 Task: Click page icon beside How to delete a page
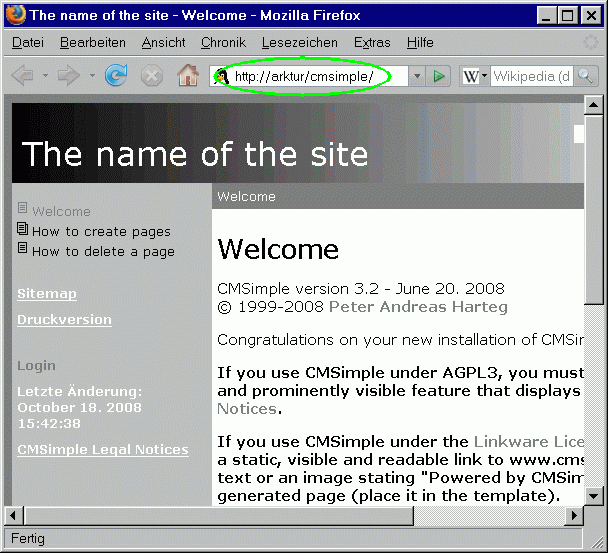pos(22,248)
